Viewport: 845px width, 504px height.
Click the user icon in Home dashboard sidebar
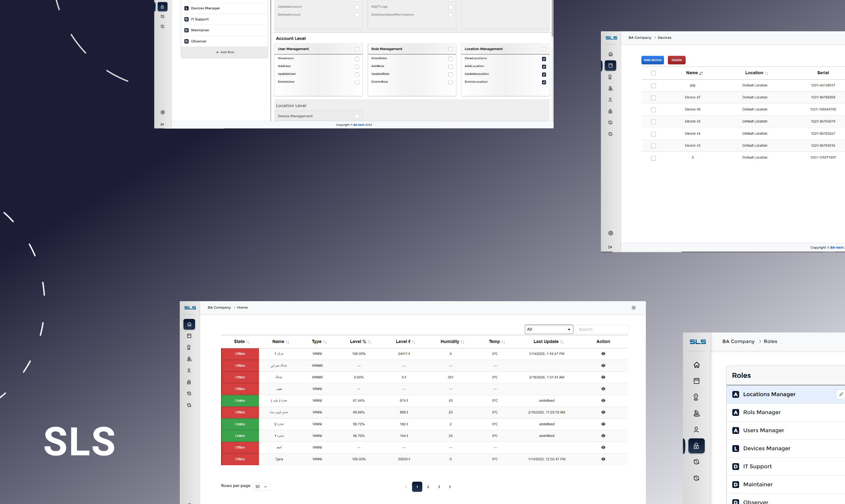click(189, 371)
